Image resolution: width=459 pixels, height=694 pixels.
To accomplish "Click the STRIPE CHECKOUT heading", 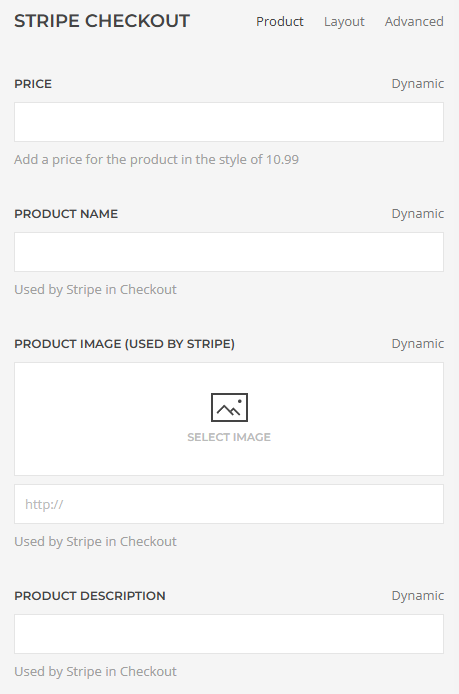I will point(102,21).
